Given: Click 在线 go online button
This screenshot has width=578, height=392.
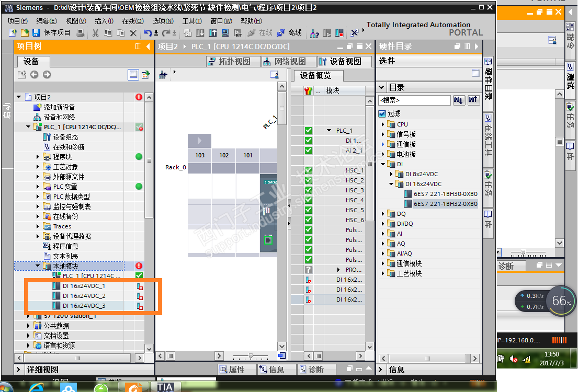Looking at the screenshot, I should pyautogui.click(x=260, y=33).
